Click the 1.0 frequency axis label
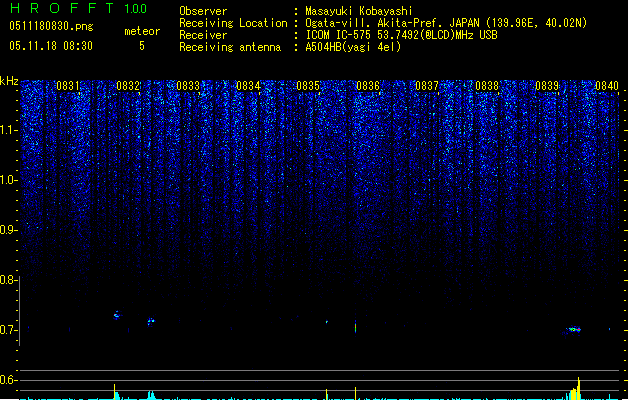629x400 pixels. click(x=9, y=180)
